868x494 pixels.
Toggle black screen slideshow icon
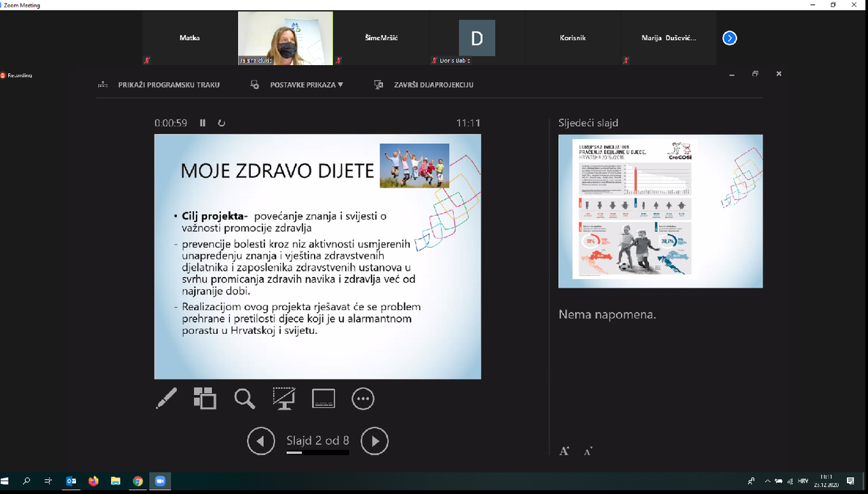pyautogui.click(x=283, y=398)
